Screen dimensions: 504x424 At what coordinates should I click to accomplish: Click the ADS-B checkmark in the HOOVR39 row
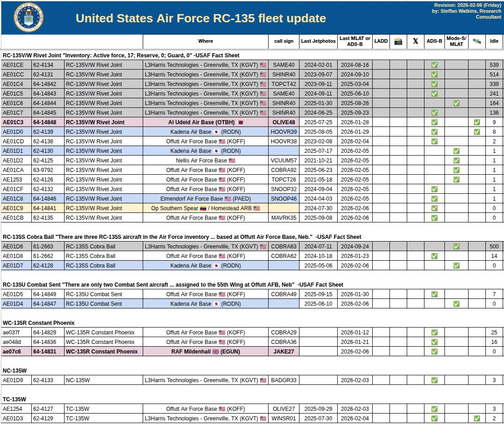[x=434, y=132]
